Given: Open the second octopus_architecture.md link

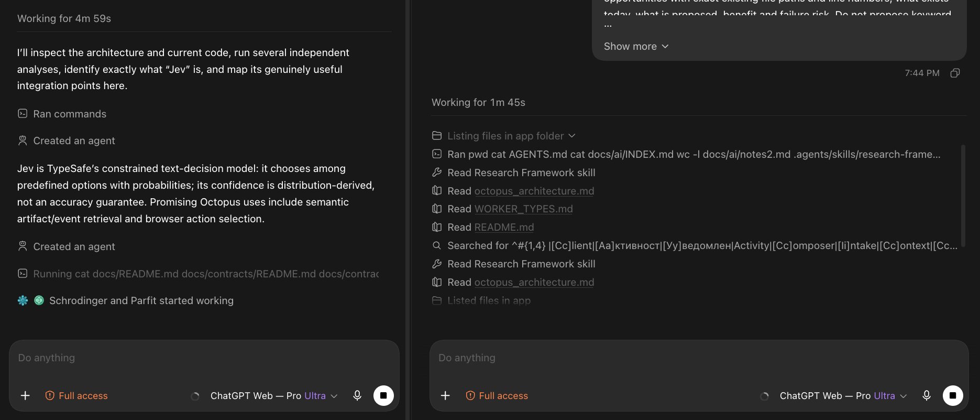Looking at the screenshot, I should click(x=534, y=282).
